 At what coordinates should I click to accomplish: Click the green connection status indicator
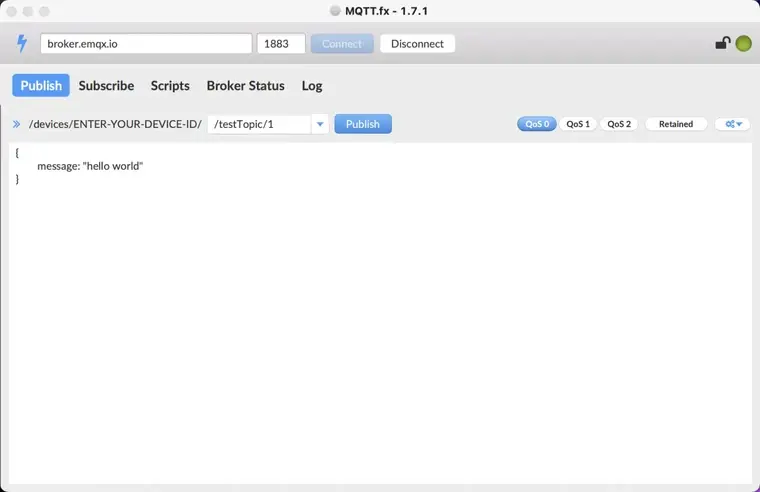point(744,44)
